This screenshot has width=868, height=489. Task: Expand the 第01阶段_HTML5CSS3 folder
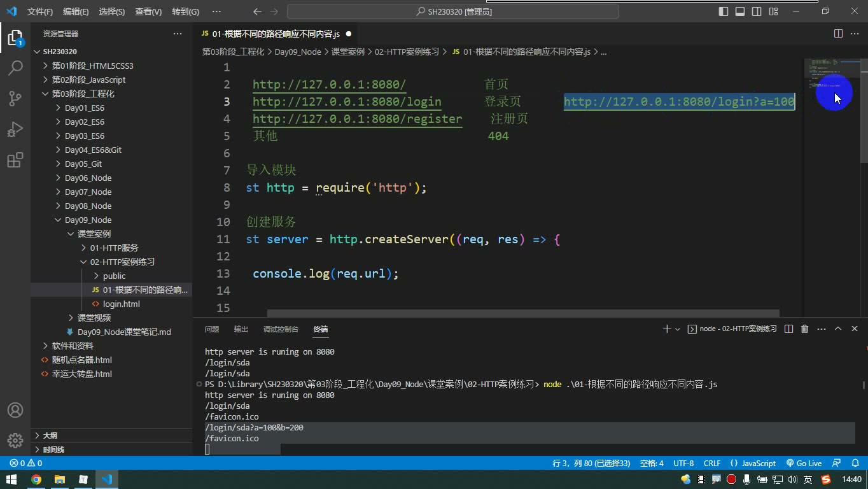pos(92,66)
